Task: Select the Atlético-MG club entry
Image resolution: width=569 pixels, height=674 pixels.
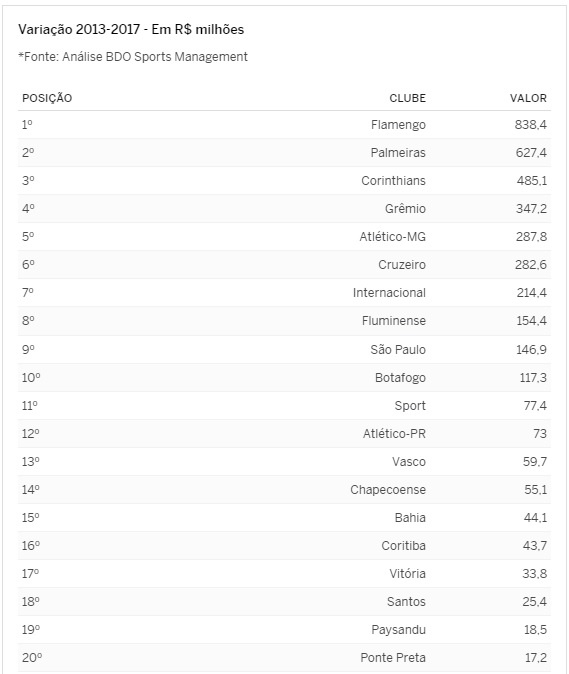Action: pyautogui.click(x=392, y=236)
